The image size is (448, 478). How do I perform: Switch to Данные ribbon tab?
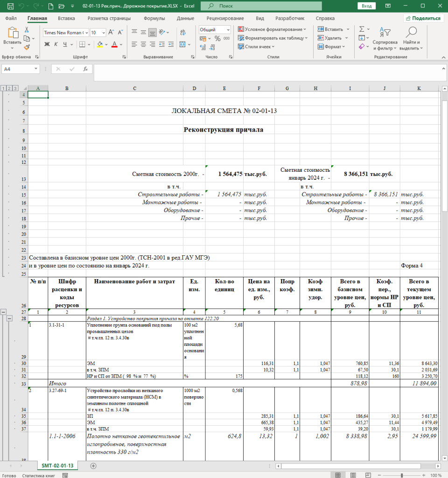click(185, 18)
